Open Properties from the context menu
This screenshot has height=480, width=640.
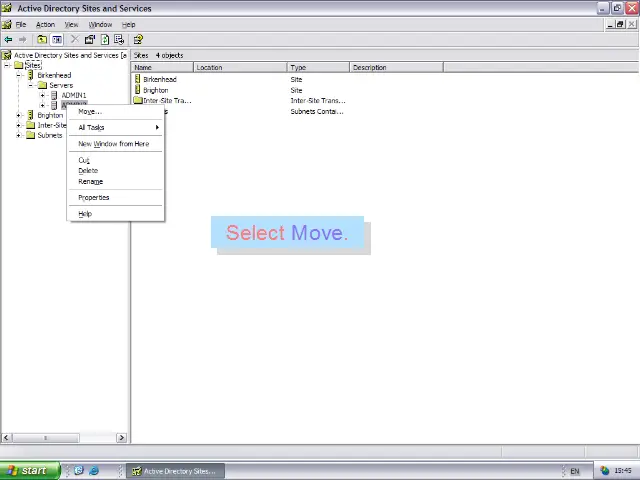(x=116, y=198)
